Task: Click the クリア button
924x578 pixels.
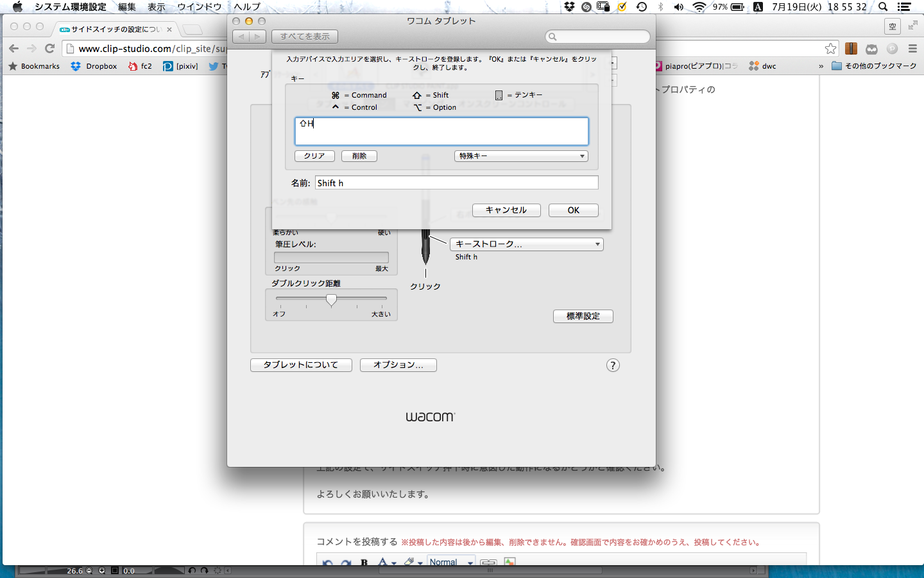Action: click(314, 156)
